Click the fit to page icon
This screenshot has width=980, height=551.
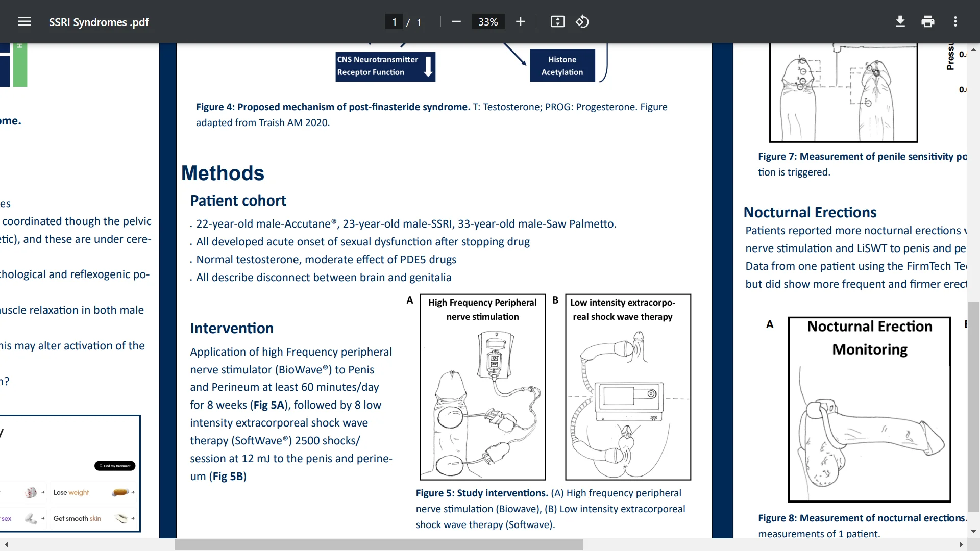557,21
